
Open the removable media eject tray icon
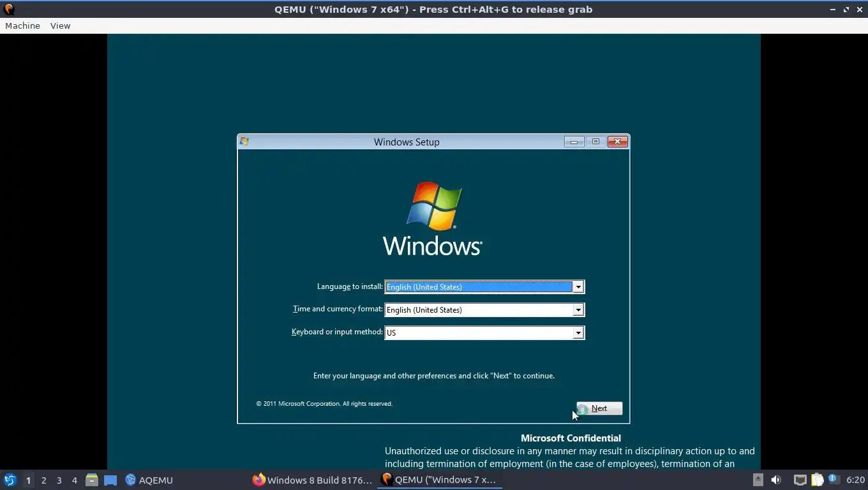[x=758, y=480]
